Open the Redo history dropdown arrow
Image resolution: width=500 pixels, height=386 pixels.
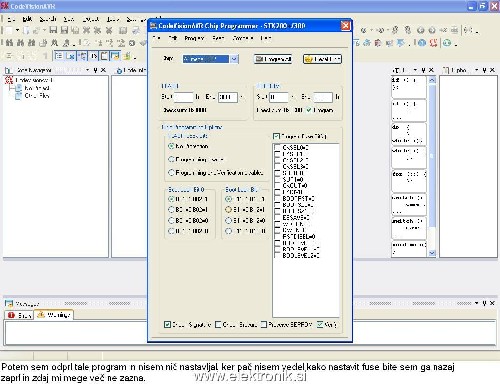[x=387, y=30]
